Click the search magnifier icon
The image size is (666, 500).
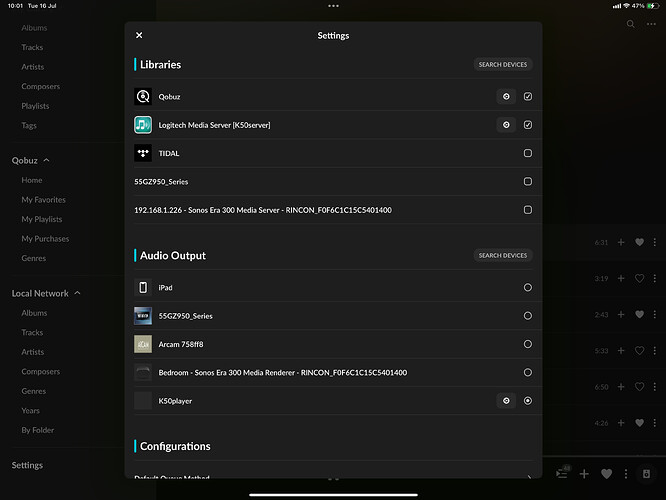pos(631,24)
